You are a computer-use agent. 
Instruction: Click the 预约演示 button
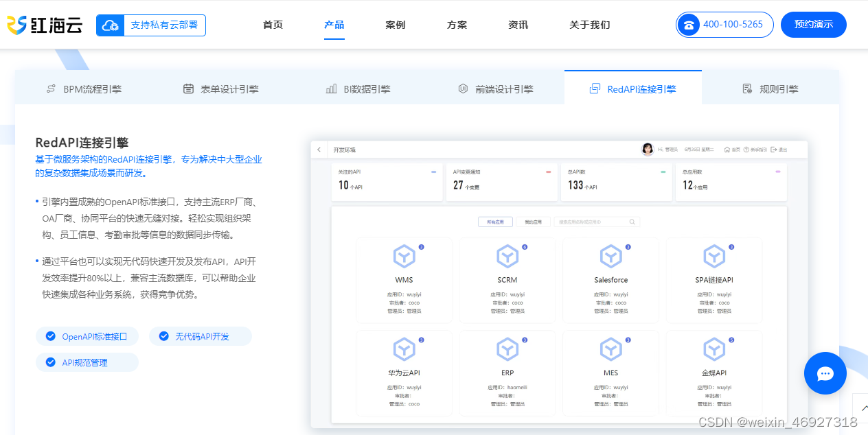814,25
